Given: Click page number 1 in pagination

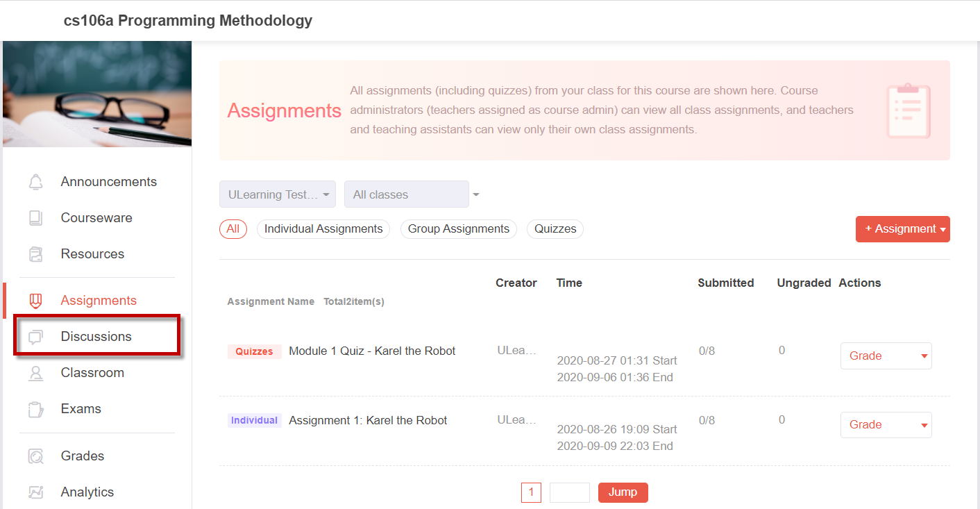Looking at the screenshot, I should (x=531, y=492).
